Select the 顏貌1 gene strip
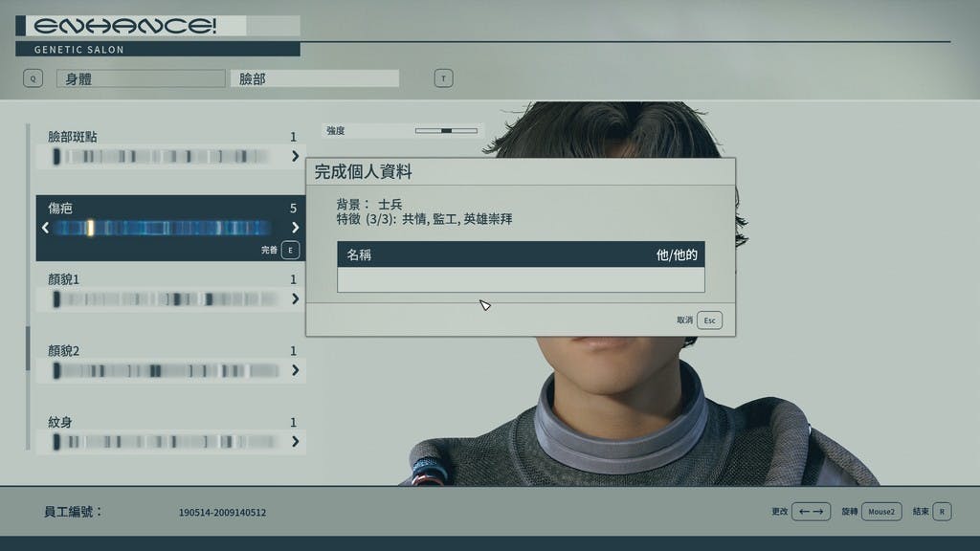Viewport: 980px width, 551px height. coord(164,299)
